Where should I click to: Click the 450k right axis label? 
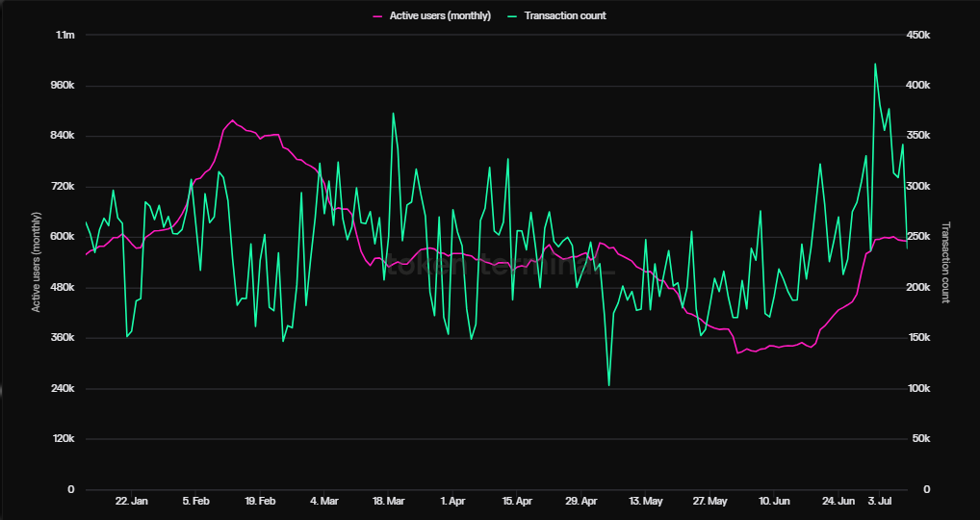[918, 35]
